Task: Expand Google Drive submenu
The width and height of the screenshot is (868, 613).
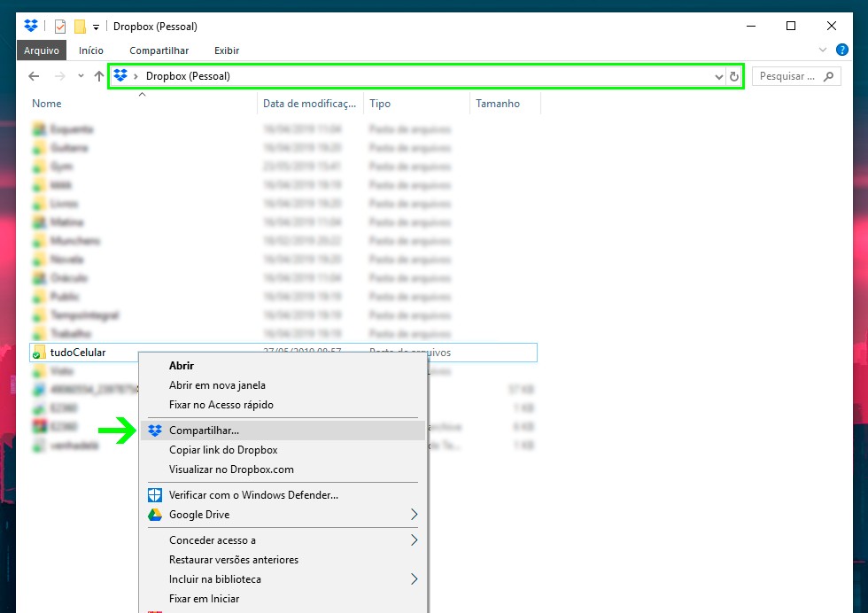Action: pos(414,515)
